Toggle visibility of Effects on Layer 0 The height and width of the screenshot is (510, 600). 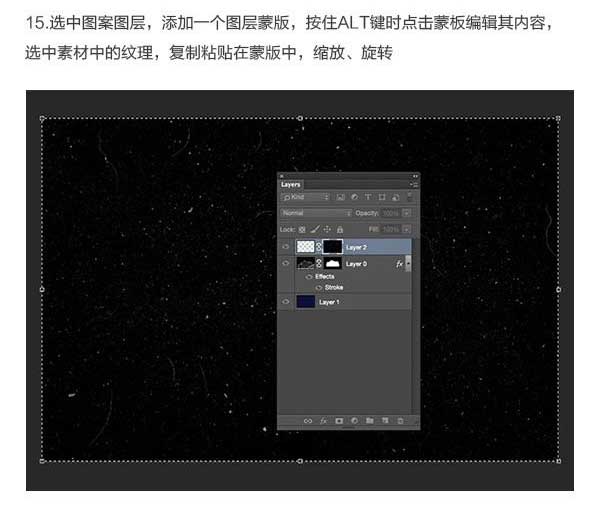click(309, 277)
